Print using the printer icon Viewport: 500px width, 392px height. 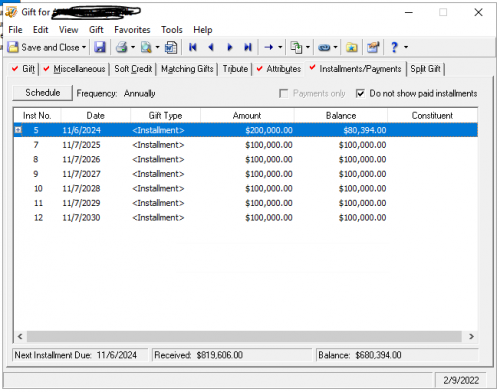click(122, 47)
